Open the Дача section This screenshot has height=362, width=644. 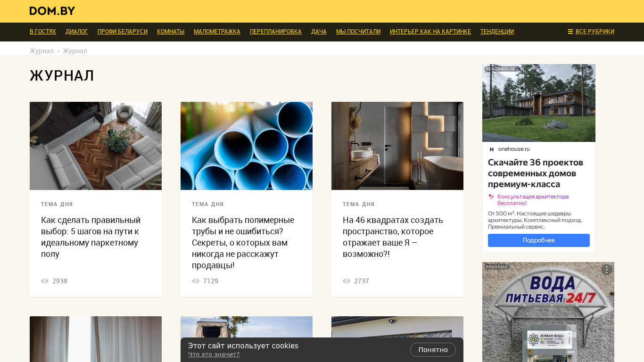coord(319,32)
